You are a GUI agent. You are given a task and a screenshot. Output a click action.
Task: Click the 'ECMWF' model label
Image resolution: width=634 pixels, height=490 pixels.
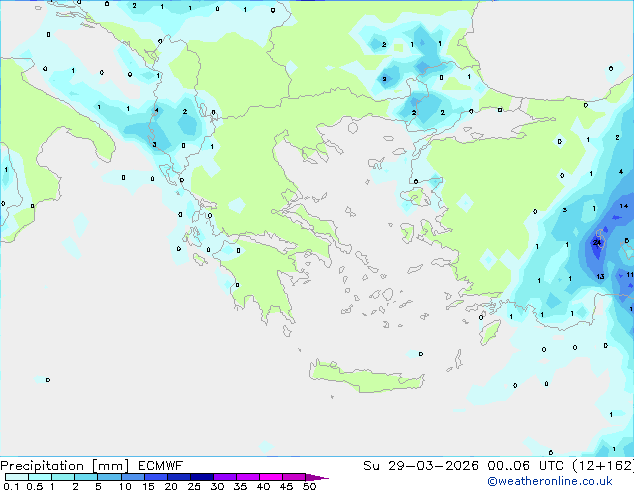[161, 466]
